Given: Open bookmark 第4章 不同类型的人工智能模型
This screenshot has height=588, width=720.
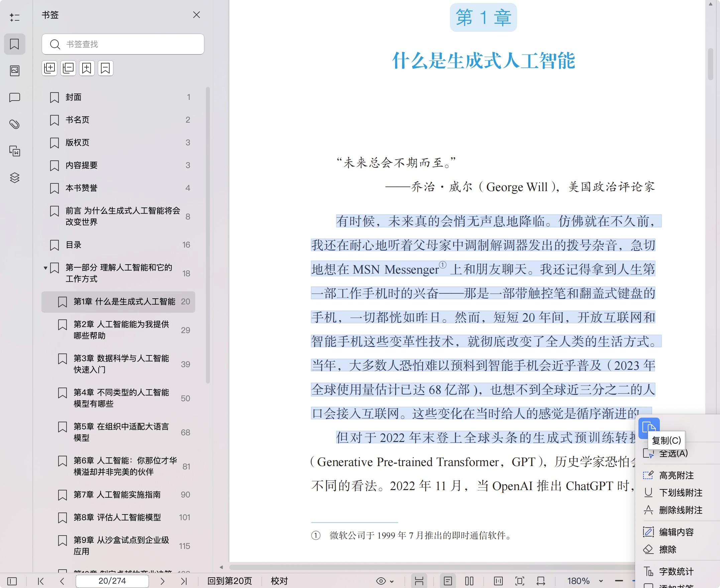Looking at the screenshot, I should pyautogui.click(x=118, y=398).
